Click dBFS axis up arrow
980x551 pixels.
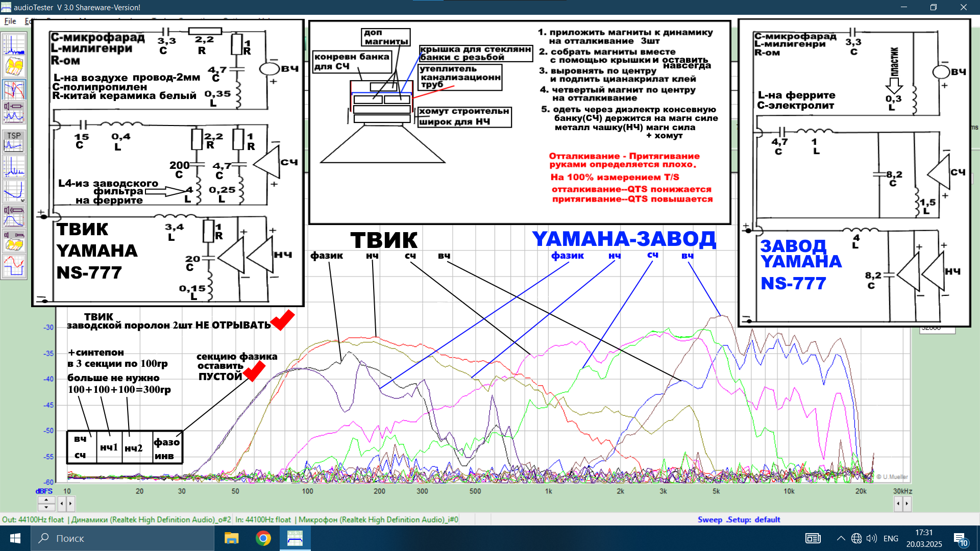coord(46,500)
